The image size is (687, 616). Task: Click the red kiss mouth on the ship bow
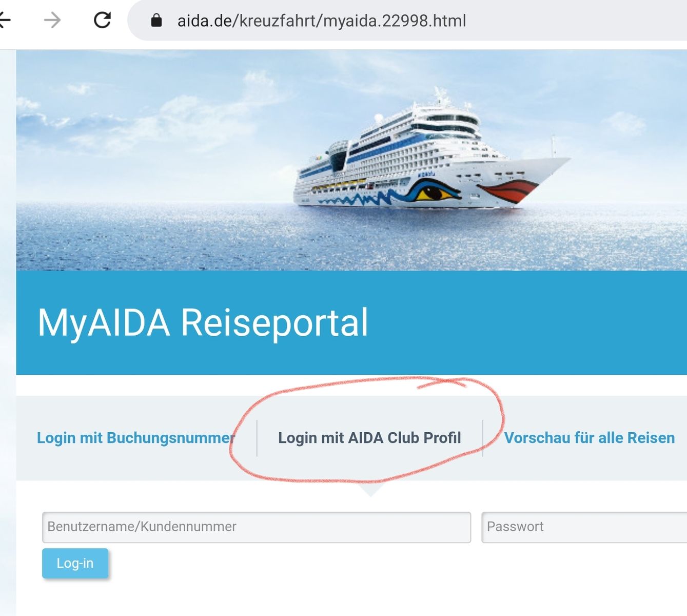coord(508,191)
